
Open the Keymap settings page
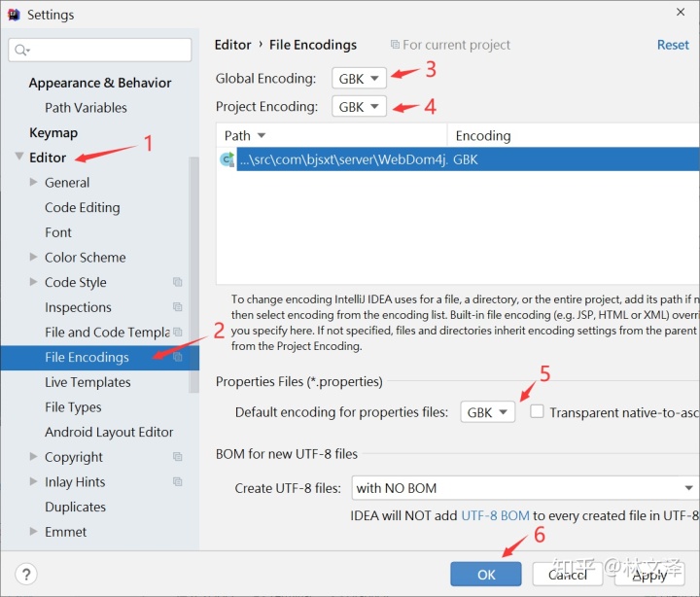53,132
